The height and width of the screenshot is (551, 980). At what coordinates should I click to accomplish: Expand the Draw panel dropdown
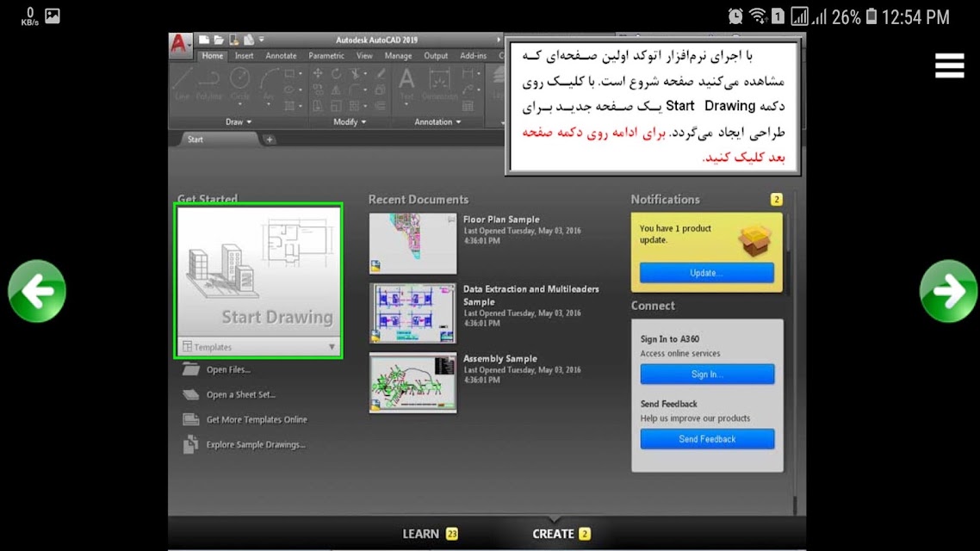click(239, 121)
